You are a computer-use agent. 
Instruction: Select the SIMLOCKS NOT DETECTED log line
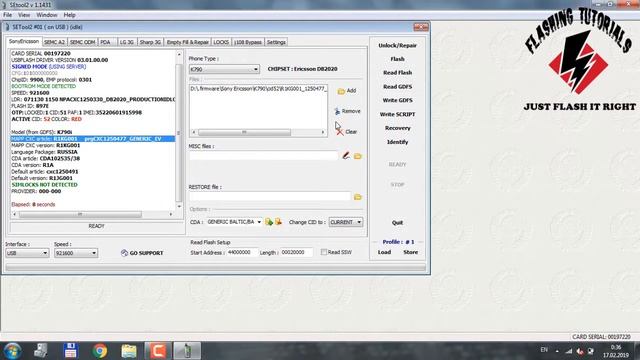[44, 184]
